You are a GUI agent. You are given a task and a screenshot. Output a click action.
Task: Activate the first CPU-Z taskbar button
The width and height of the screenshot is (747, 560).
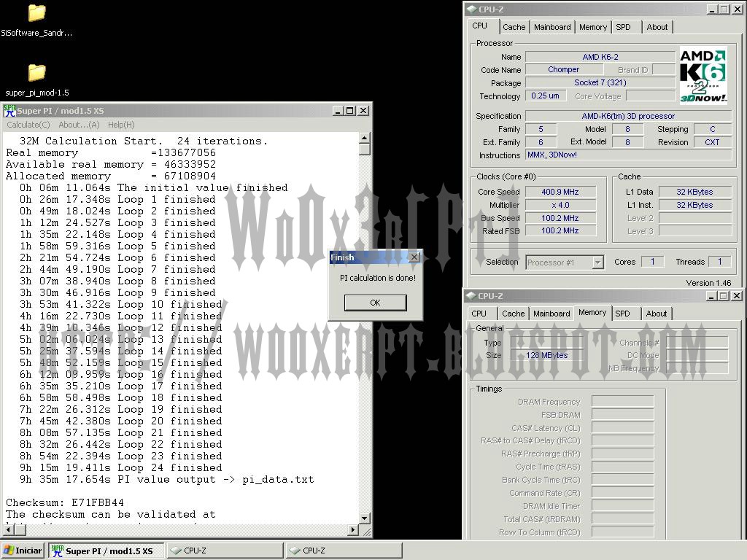225,551
